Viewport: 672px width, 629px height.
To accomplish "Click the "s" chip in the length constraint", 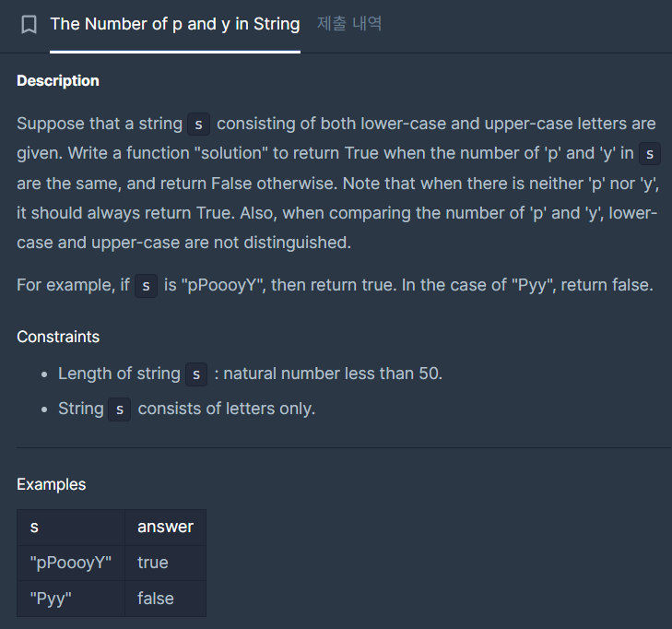I will [x=196, y=374].
